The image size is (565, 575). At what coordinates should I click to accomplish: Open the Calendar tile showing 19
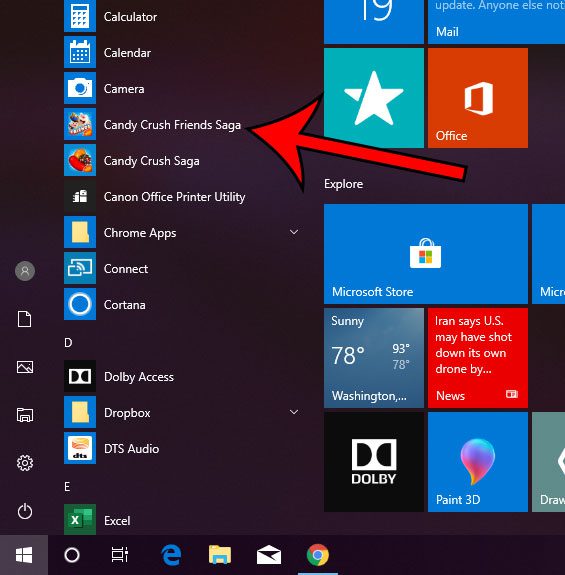point(374,22)
